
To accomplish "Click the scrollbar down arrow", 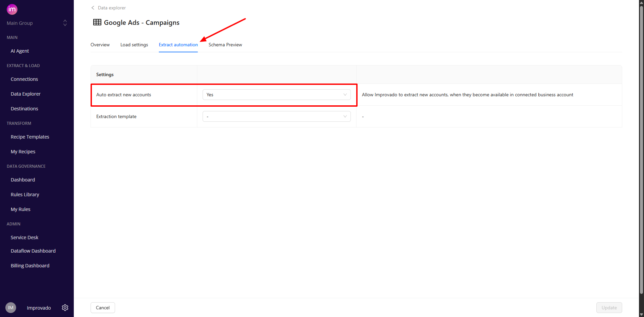I will click(x=641, y=314).
